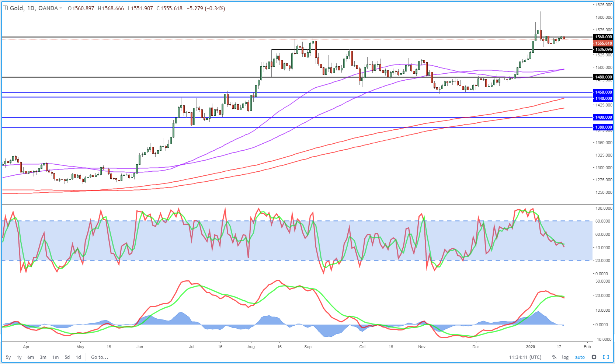Open the Go to... date dialog
This screenshot has height=364, width=615.
coord(100,357)
